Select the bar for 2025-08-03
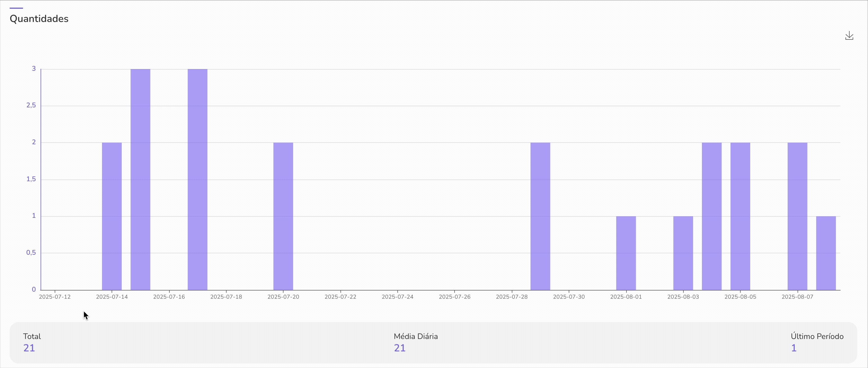868x368 pixels. click(683, 253)
